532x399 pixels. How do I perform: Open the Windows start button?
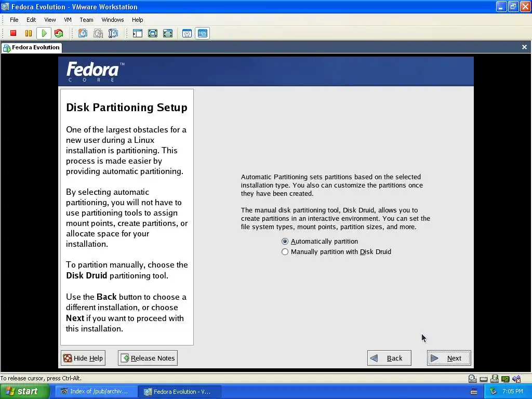pyautogui.click(x=24, y=392)
